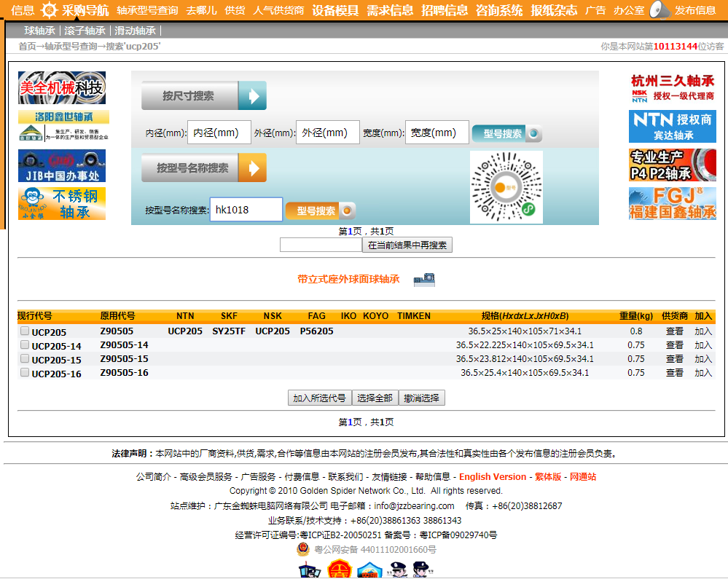Open the 滑动轴承 category tab
The width and height of the screenshot is (728, 579).
(x=135, y=31)
